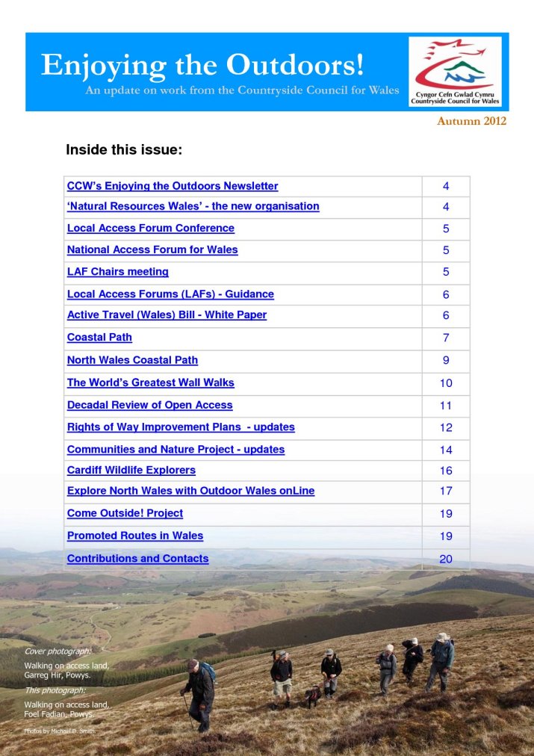Image resolution: width=534 pixels, height=756 pixels.
Task: Follow the Cardiff Wildlife Explorers link
Action: pos(131,470)
